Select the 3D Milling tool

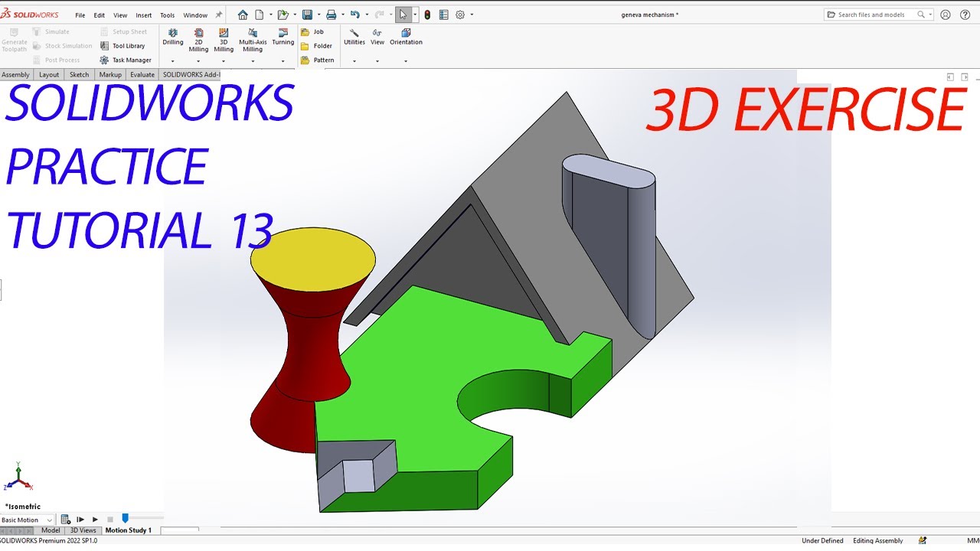point(224,40)
